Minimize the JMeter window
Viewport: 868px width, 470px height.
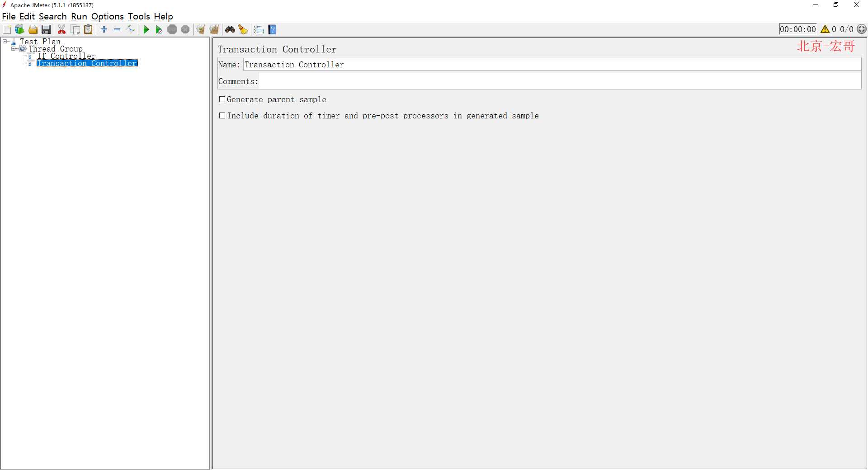point(816,5)
